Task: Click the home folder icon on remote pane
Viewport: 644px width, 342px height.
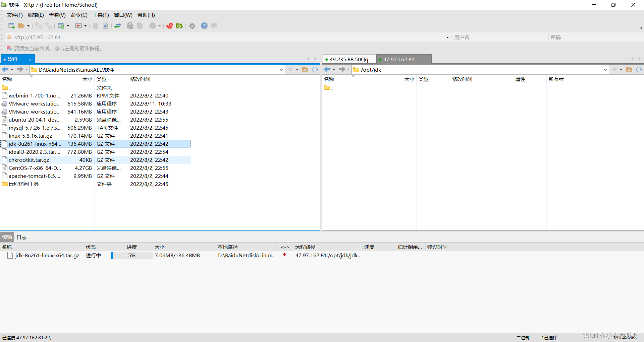Action: coord(629,70)
